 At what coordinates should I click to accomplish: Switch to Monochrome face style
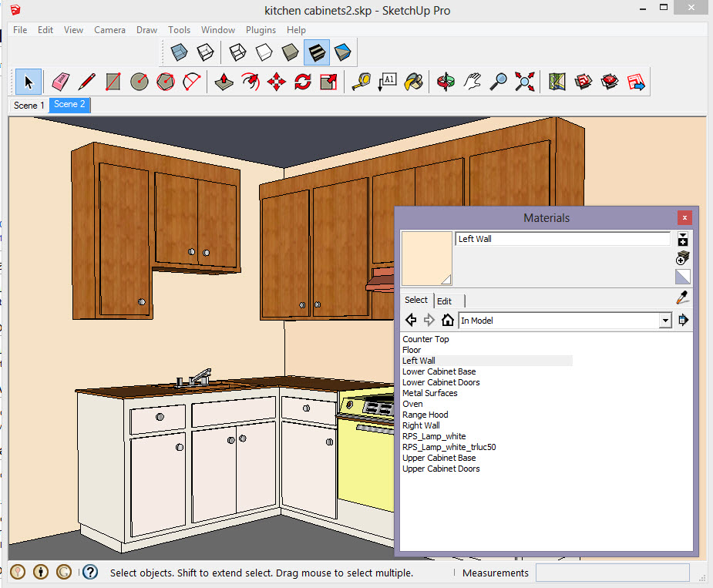tap(343, 52)
